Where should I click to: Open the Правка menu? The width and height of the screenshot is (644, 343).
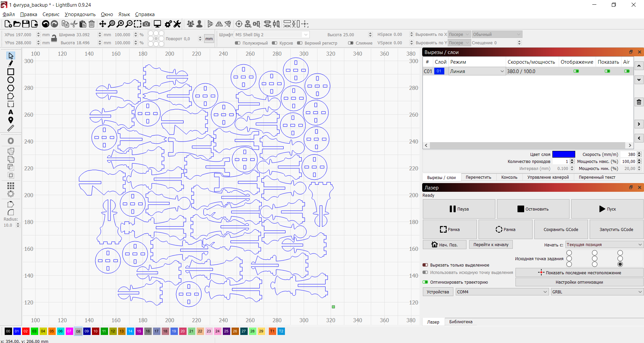tap(29, 14)
